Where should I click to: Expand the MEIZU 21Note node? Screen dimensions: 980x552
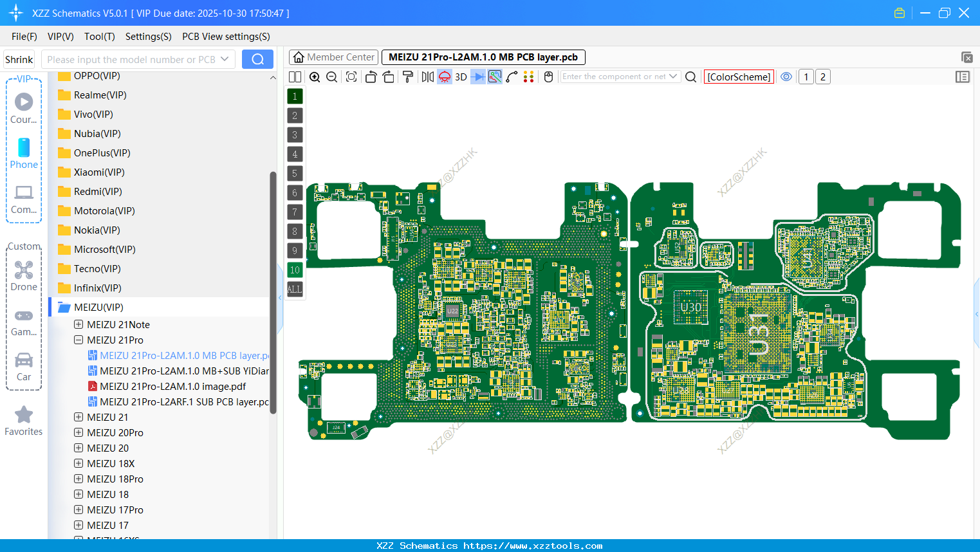[79, 324]
